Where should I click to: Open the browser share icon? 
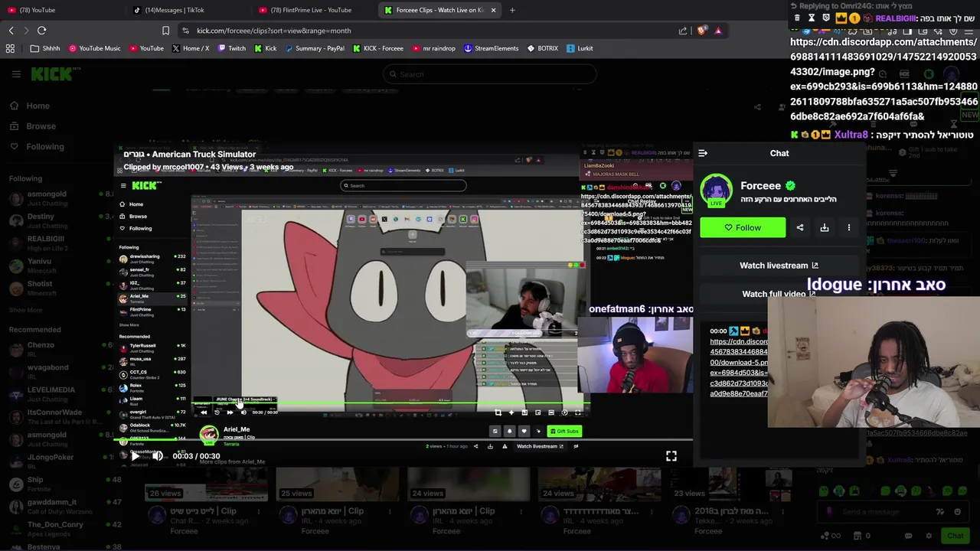(682, 31)
